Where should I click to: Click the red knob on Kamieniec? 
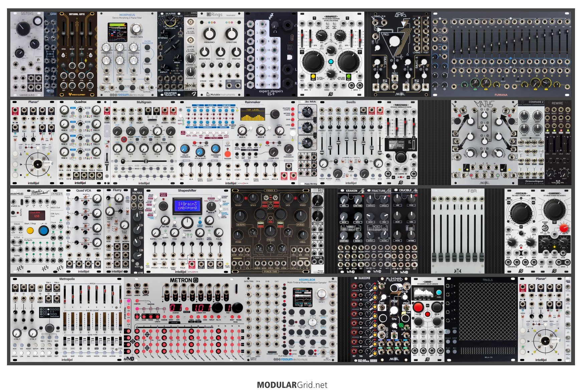coord(564,228)
